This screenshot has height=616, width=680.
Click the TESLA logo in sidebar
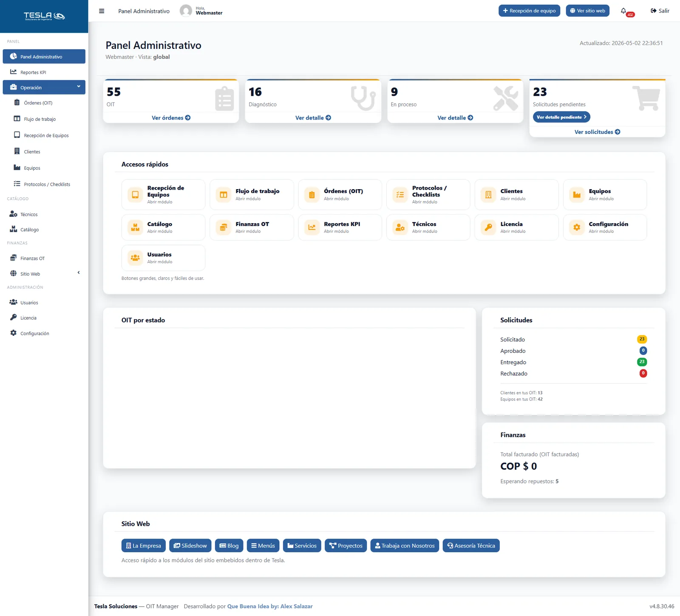(x=44, y=16)
